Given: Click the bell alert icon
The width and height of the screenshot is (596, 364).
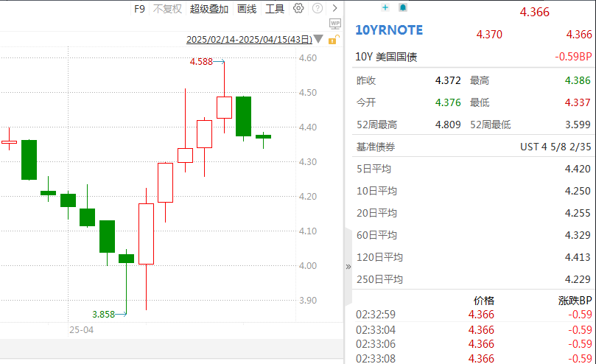Looking at the screenshot, I should (402, 7).
